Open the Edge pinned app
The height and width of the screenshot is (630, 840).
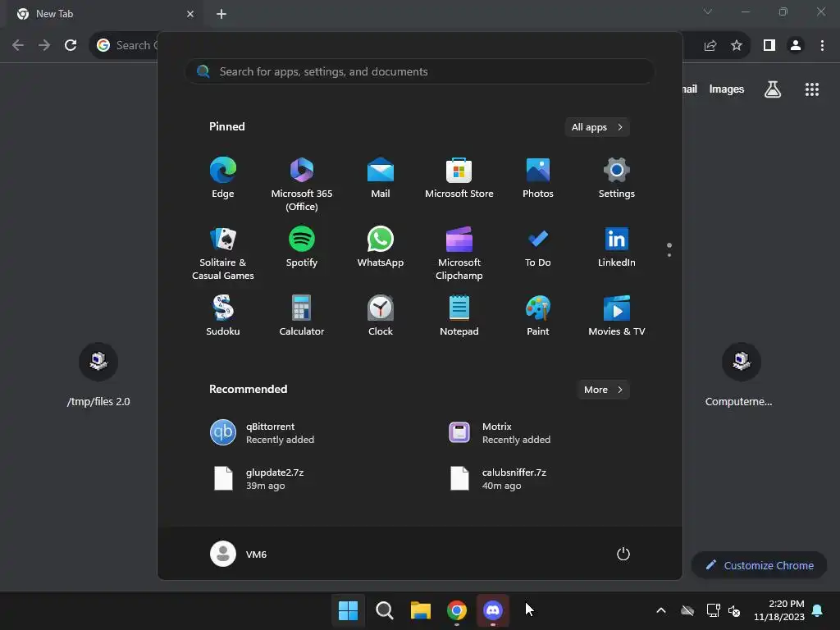coord(223,178)
